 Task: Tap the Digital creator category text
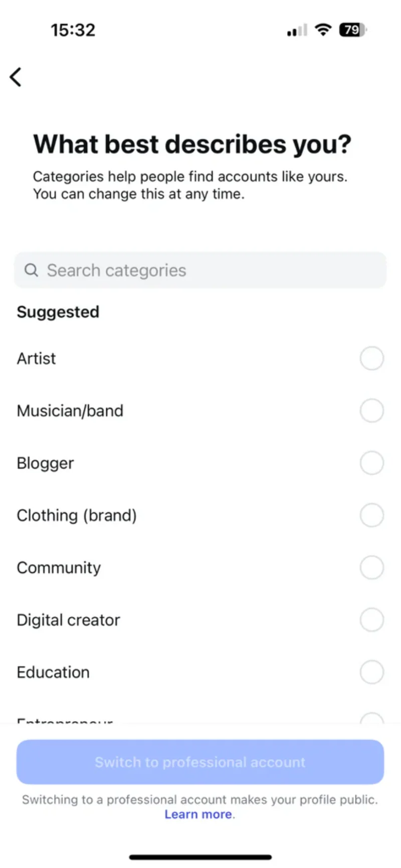68,620
